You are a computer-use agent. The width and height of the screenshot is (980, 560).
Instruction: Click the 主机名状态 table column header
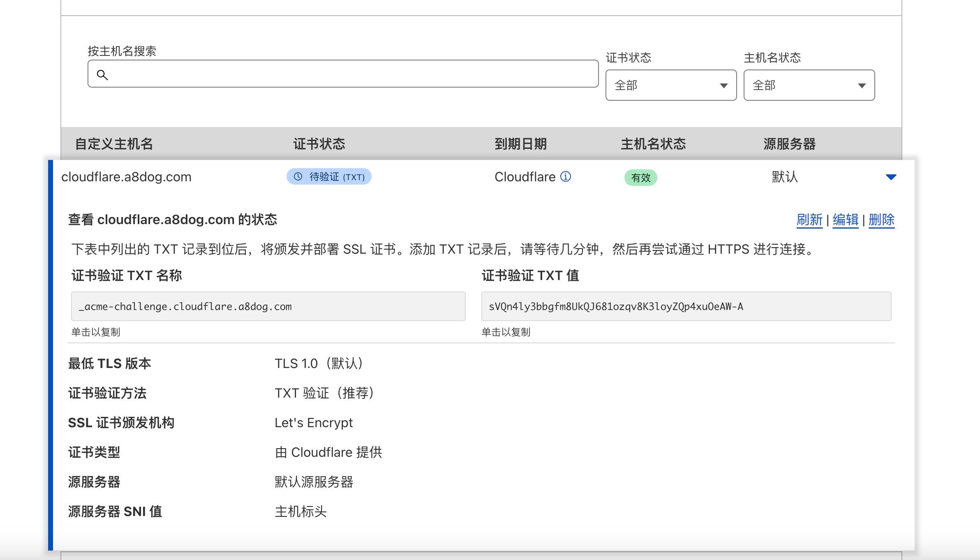tap(653, 144)
